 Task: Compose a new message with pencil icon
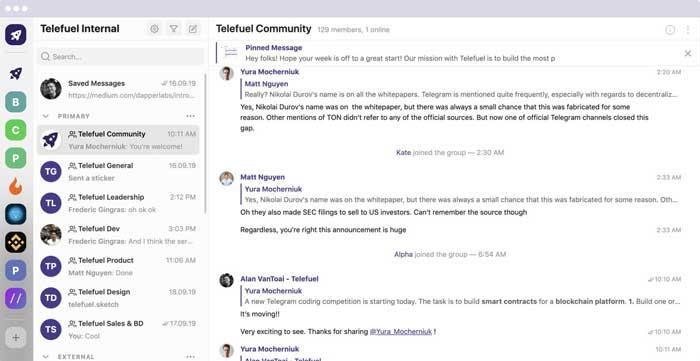click(193, 29)
